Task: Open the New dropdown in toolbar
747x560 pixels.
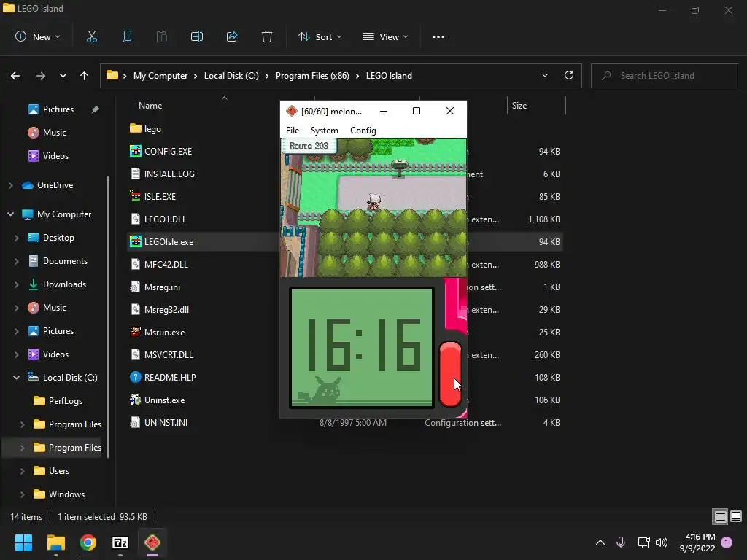Action: (x=38, y=36)
